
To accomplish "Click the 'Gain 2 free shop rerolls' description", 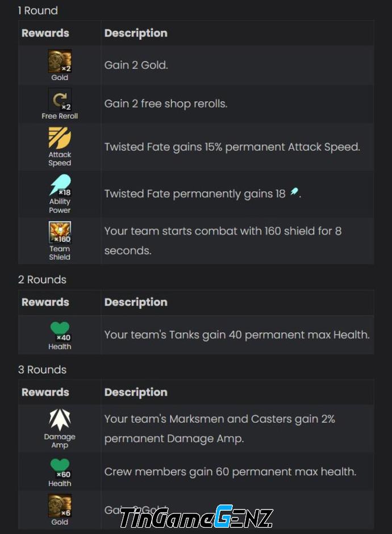I will point(165,103).
